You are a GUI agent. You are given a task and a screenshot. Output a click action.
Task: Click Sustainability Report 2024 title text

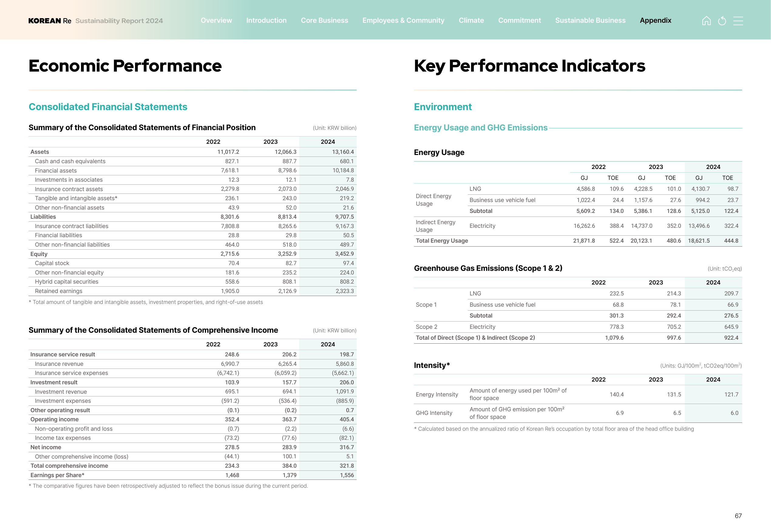point(119,21)
